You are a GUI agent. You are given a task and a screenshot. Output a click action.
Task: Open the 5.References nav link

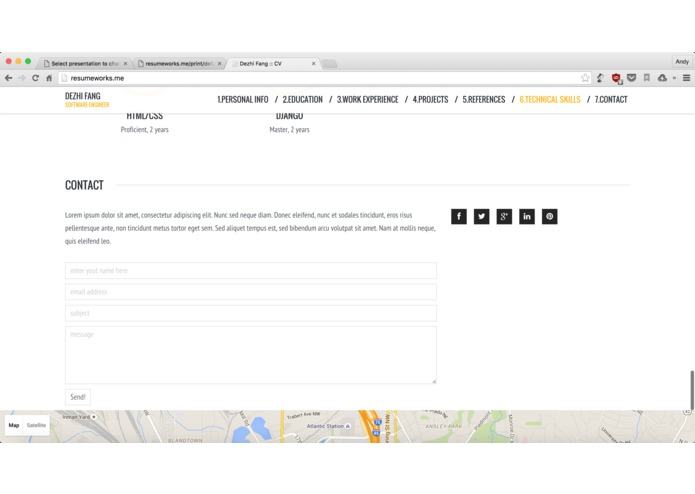coord(484,100)
